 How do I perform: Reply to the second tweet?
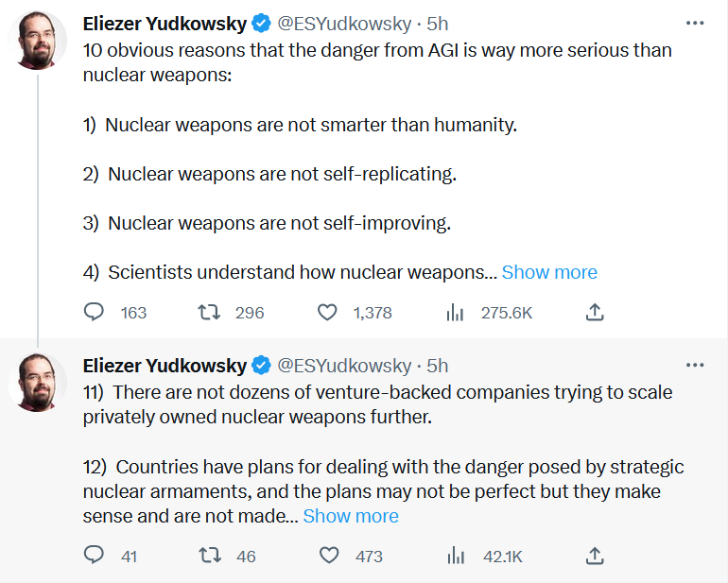click(95, 556)
